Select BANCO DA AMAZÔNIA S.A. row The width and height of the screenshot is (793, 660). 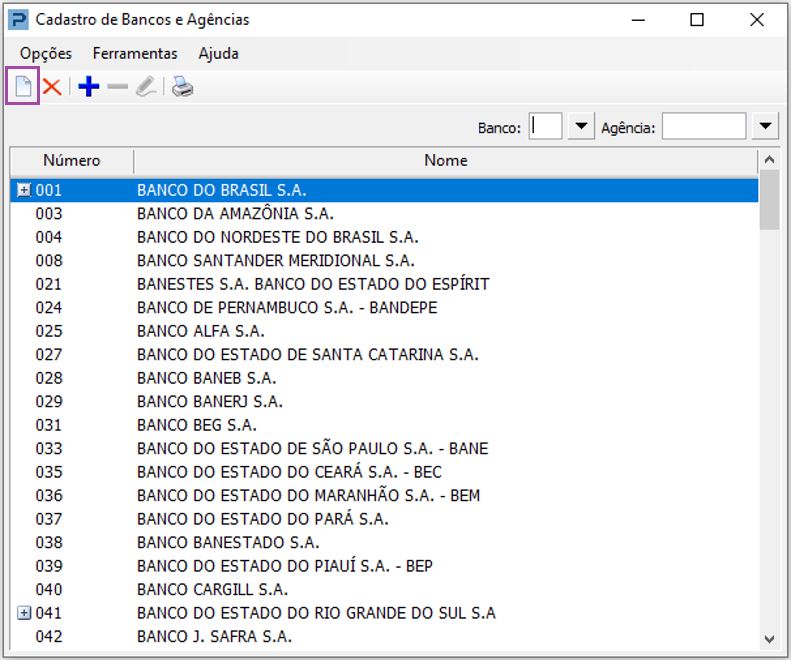point(384,213)
